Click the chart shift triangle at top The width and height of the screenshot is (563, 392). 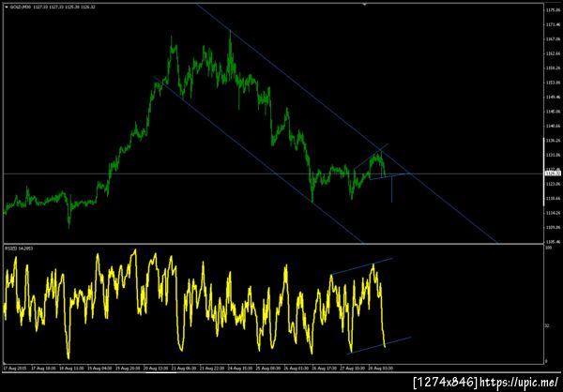click(x=364, y=5)
